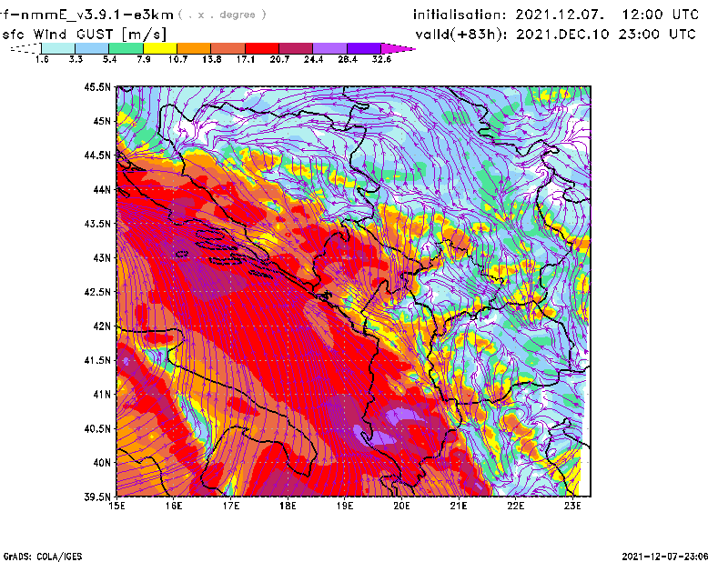
Task: Click the magenta arrow end of the colorbar
Action: (x=398, y=48)
